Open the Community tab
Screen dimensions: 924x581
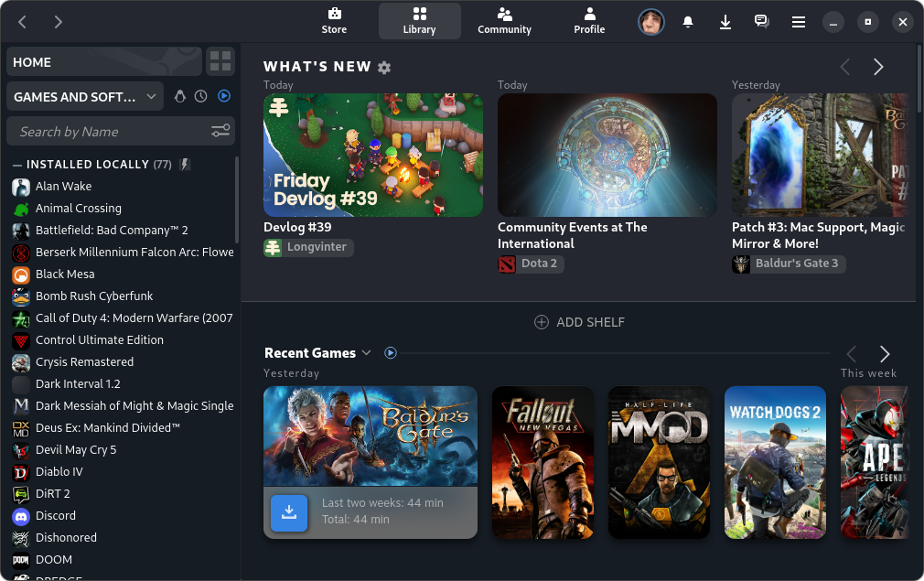(504, 21)
